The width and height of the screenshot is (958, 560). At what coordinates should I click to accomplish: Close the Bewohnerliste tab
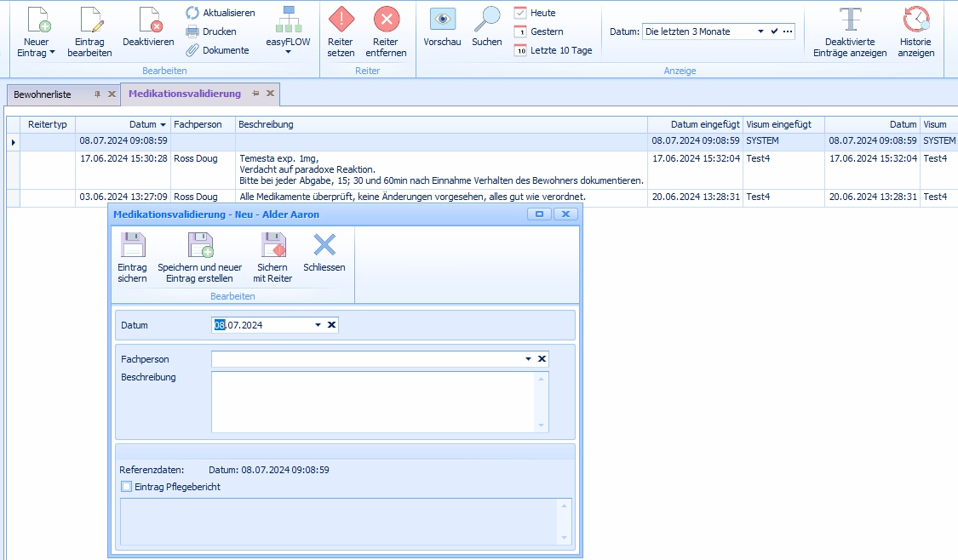coord(112,94)
